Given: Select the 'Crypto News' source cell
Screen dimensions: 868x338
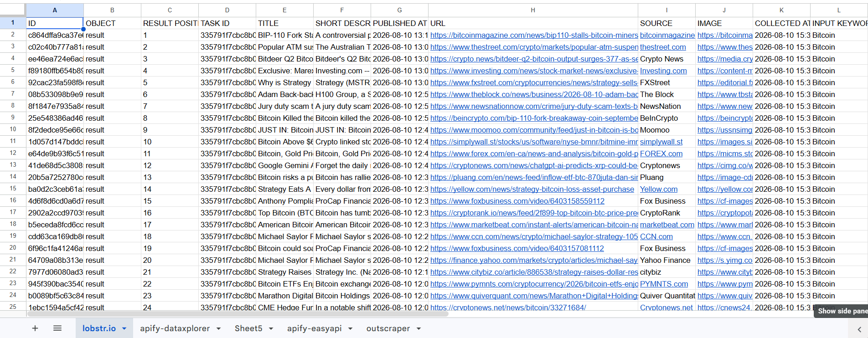Looking at the screenshot, I should 666,59.
